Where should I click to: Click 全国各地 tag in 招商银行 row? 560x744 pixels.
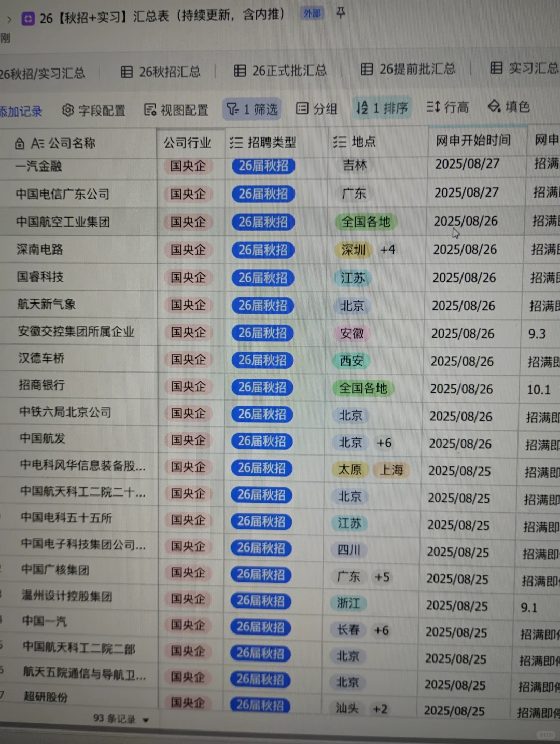pyautogui.click(x=363, y=389)
